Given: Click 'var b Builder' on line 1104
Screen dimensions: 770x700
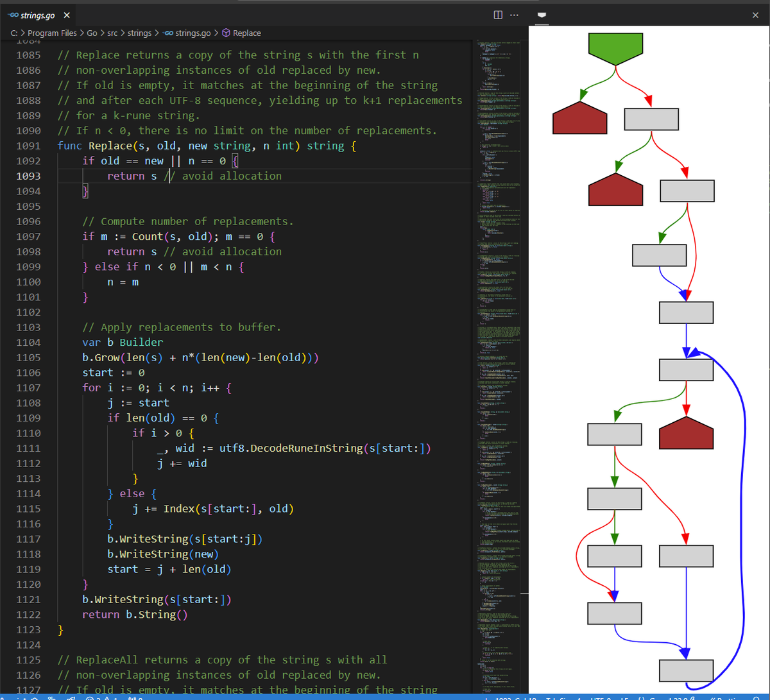Looking at the screenshot, I should point(123,343).
